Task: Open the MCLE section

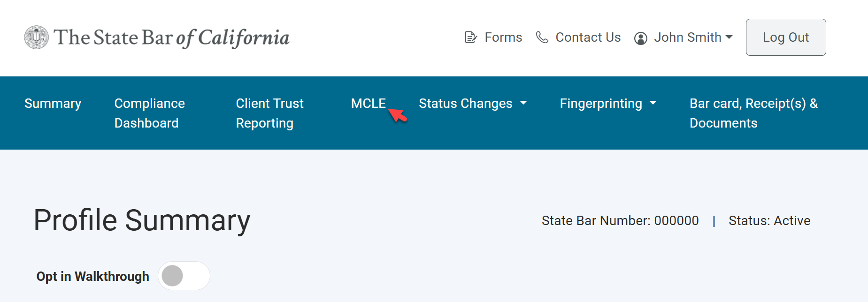Action: pos(369,103)
